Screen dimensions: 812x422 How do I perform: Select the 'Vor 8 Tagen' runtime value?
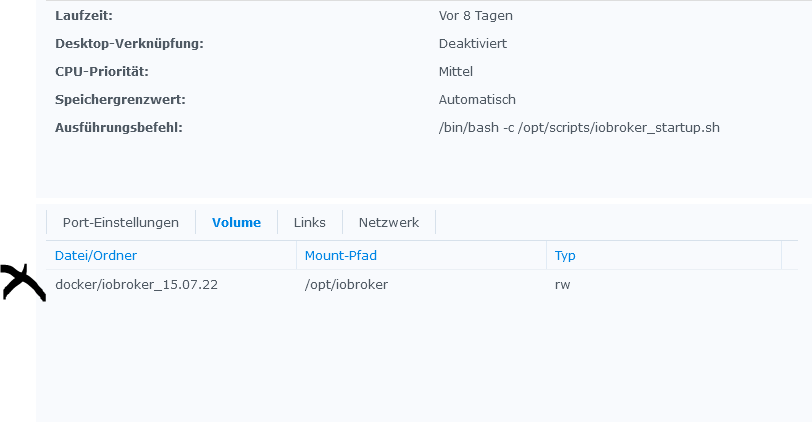476,16
